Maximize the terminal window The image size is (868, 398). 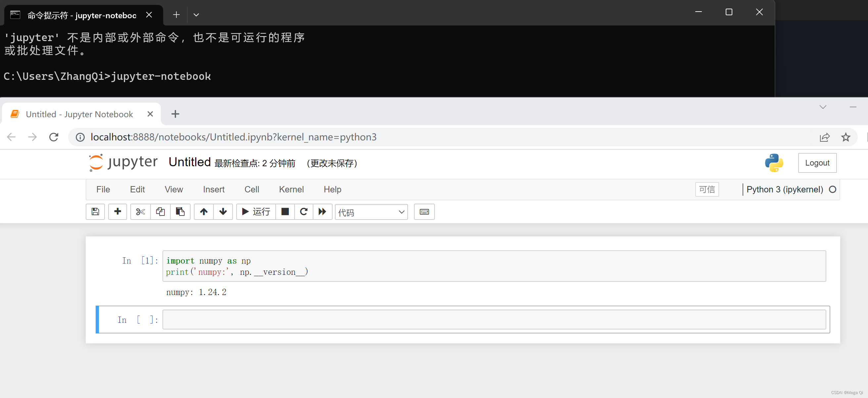(x=729, y=12)
